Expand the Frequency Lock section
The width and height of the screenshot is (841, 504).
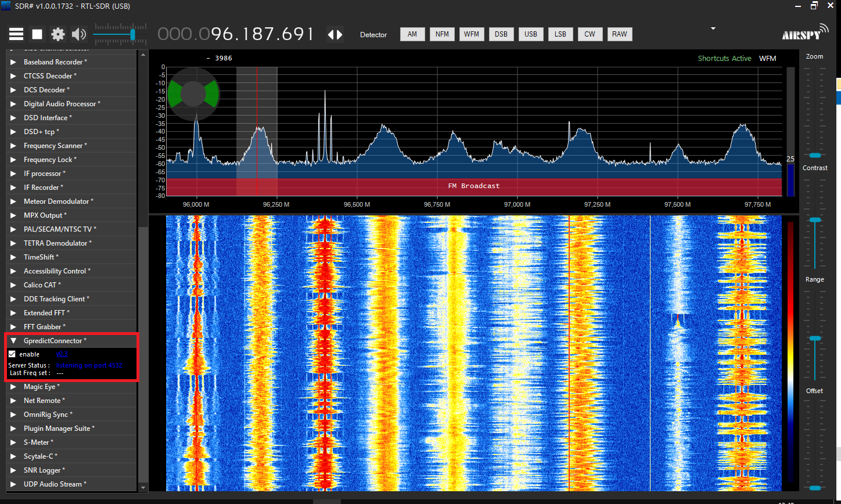click(71, 160)
